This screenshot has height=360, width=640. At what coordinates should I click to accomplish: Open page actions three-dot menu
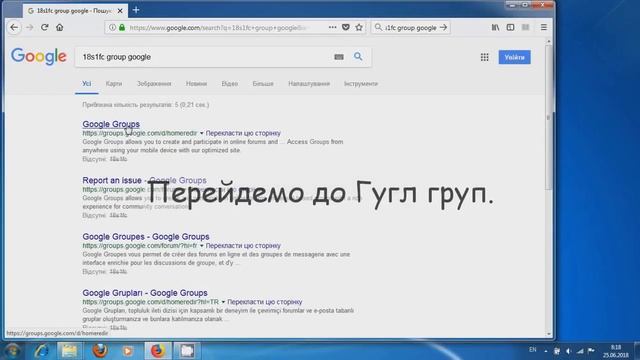(333, 27)
